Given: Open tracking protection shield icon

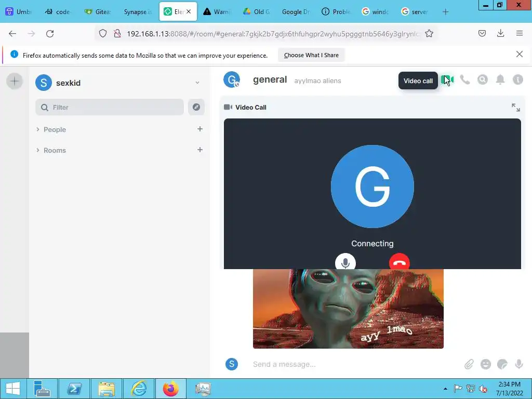Looking at the screenshot, I should 103,34.
